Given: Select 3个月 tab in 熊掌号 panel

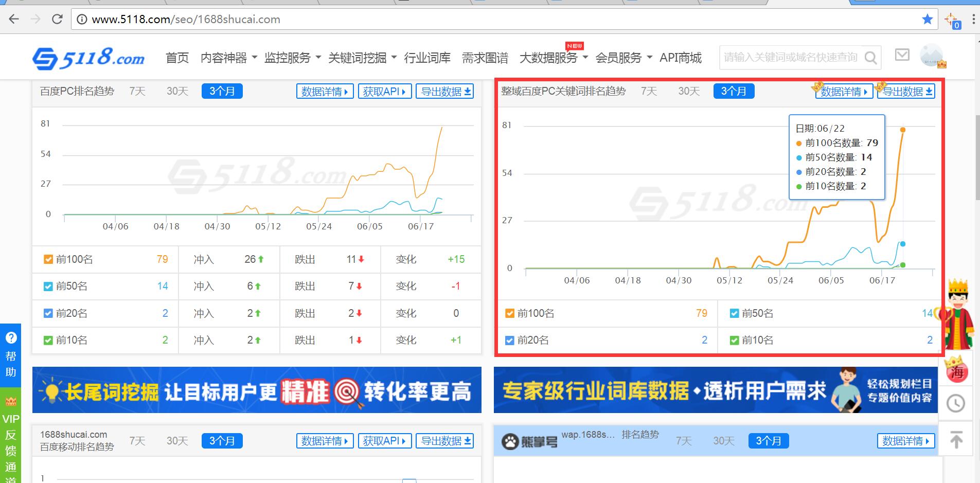Looking at the screenshot, I should tap(768, 441).
